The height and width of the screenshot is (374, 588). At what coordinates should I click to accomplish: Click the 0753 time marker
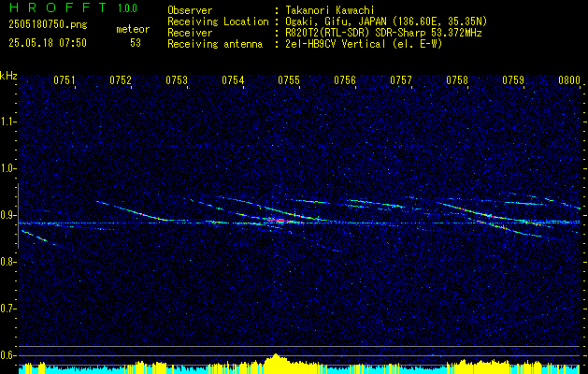tap(177, 80)
